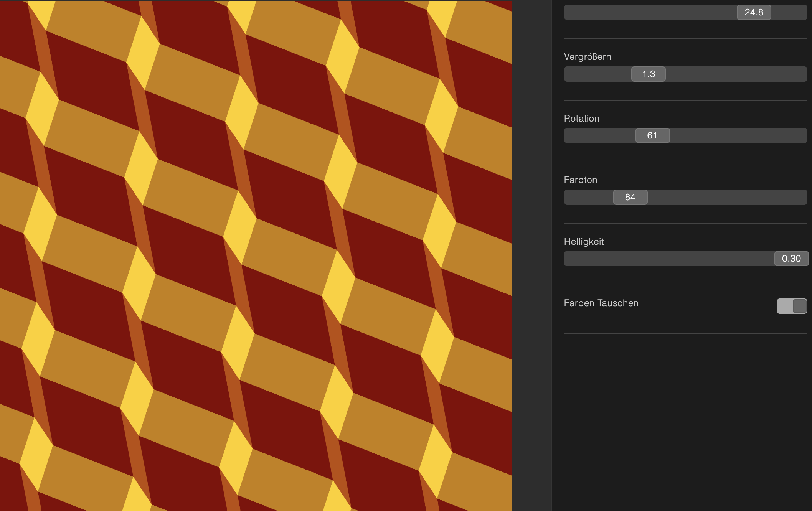
Task: Click the Helligkeit slider track left of handle
Action: [x=668, y=259]
